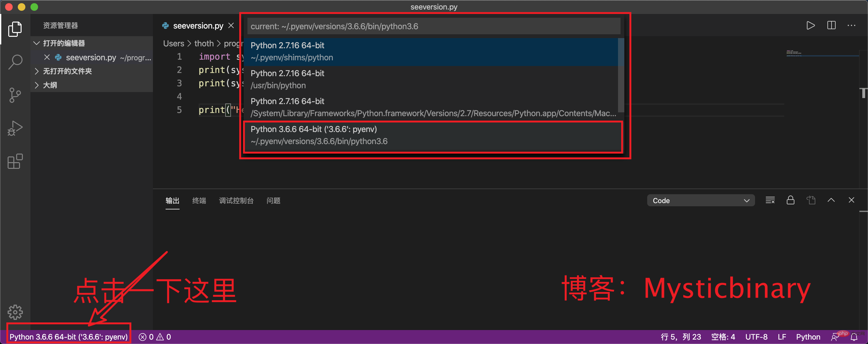Split the editor to the right
868x344 pixels.
tap(831, 26)
